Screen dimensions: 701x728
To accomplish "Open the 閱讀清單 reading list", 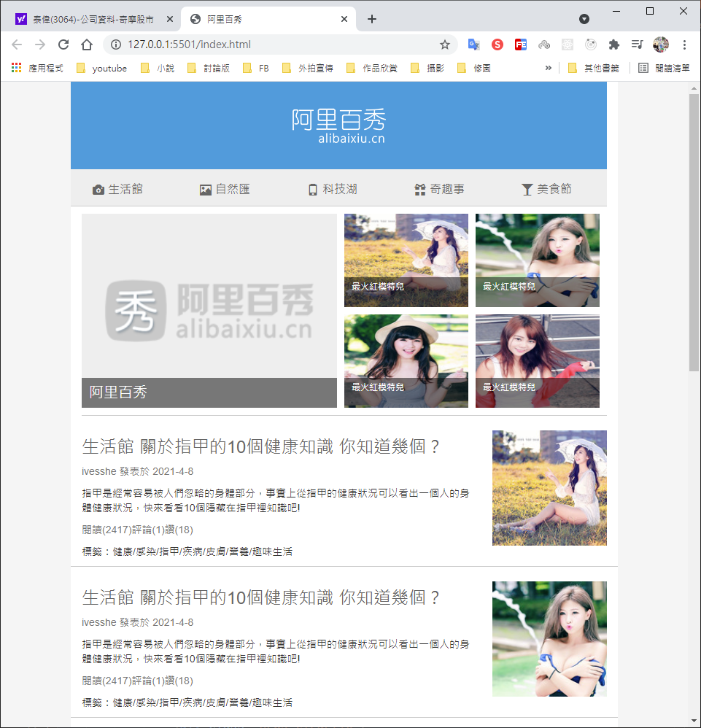I will tap(664, 69).
